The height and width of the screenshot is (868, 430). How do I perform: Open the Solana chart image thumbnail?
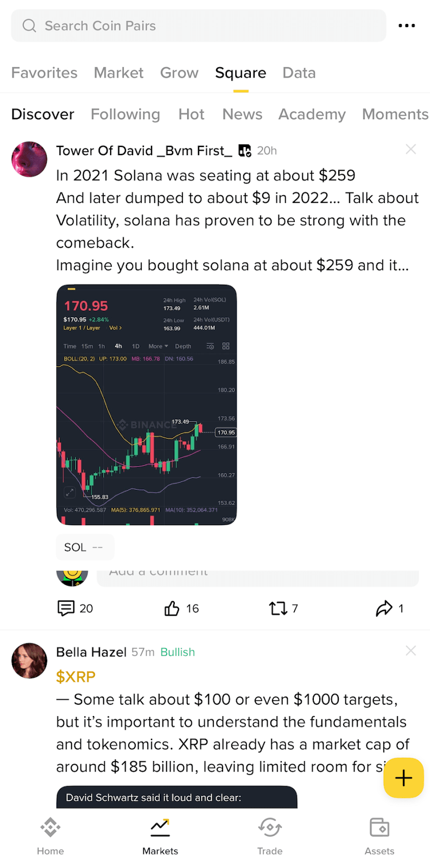[x=147, y=405]
